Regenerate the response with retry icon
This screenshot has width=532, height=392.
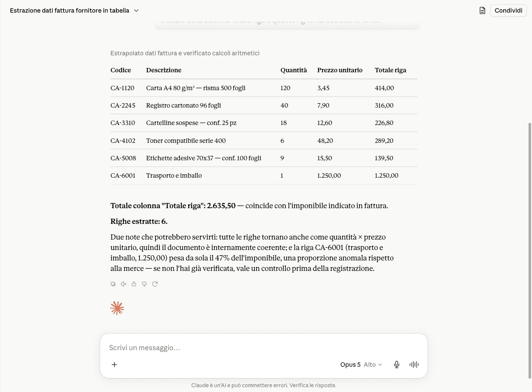click(x=155, y=284)
